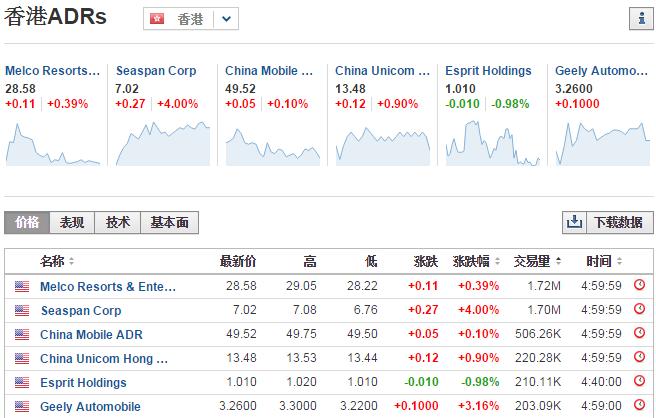Switch to the 技术 tab
Viewport: 656px width, 418px height.
118,223
